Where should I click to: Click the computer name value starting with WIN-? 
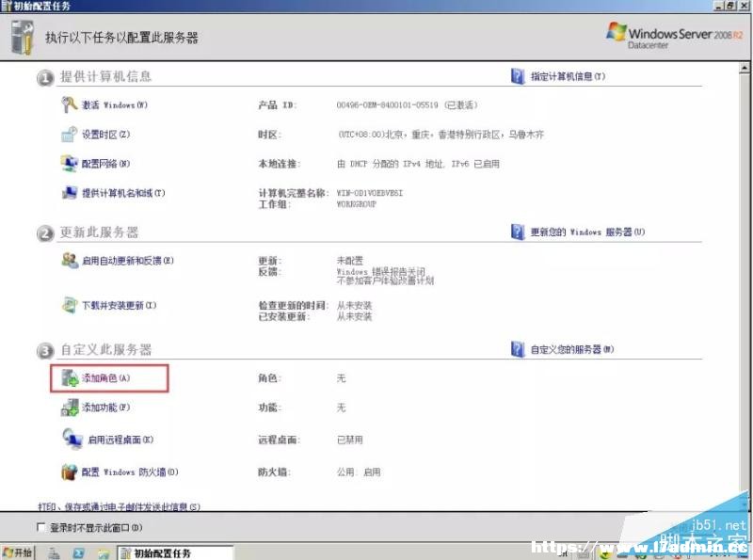(x=370, y=193)
